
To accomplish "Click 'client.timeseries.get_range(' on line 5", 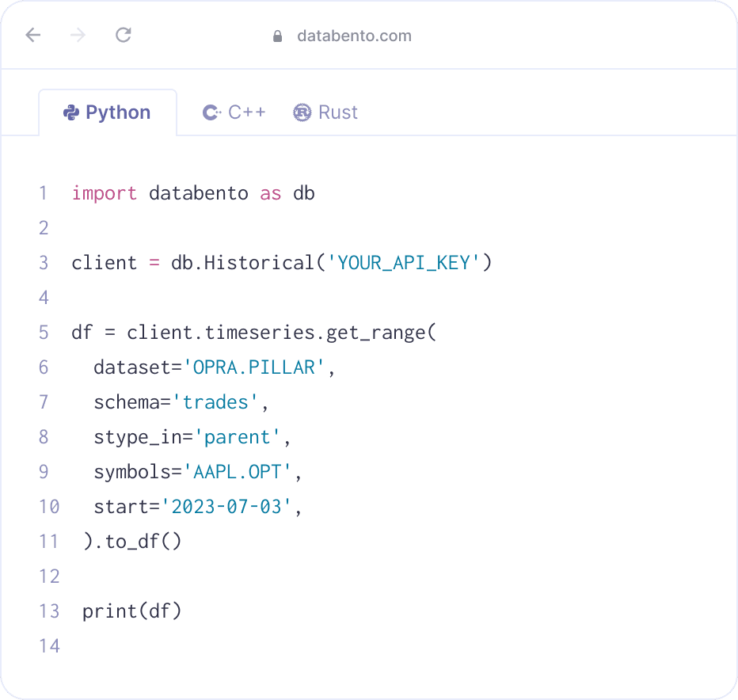I will [x=281, y=333].
